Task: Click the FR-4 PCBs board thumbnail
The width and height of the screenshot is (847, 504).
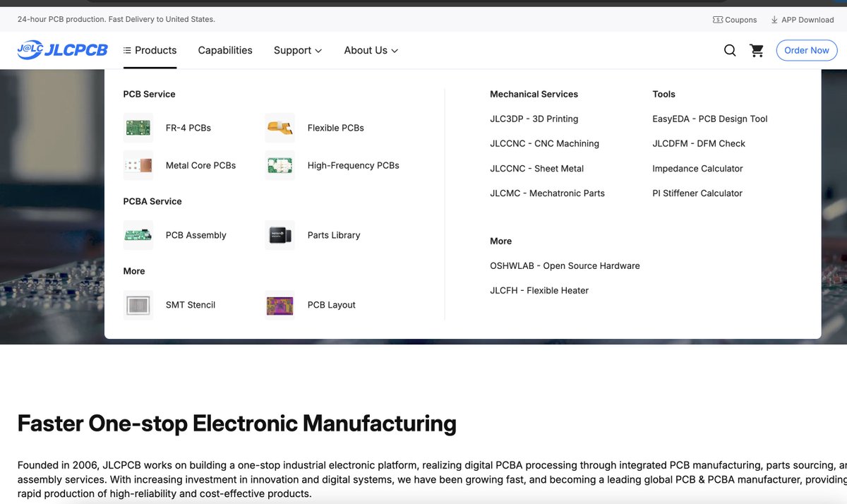Action: tap(138, 128)
